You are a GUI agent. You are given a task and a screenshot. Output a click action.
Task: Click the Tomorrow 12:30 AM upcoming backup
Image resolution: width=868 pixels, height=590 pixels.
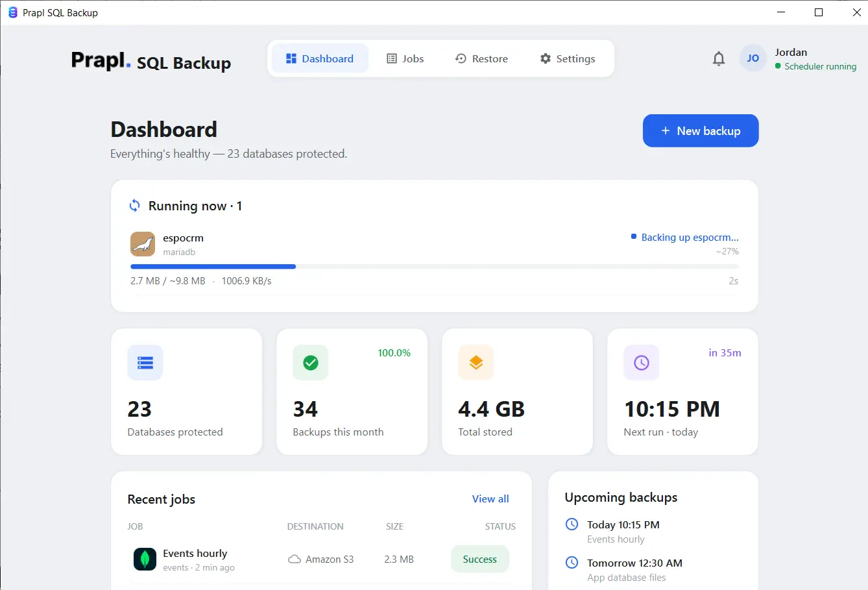[653, 570]
